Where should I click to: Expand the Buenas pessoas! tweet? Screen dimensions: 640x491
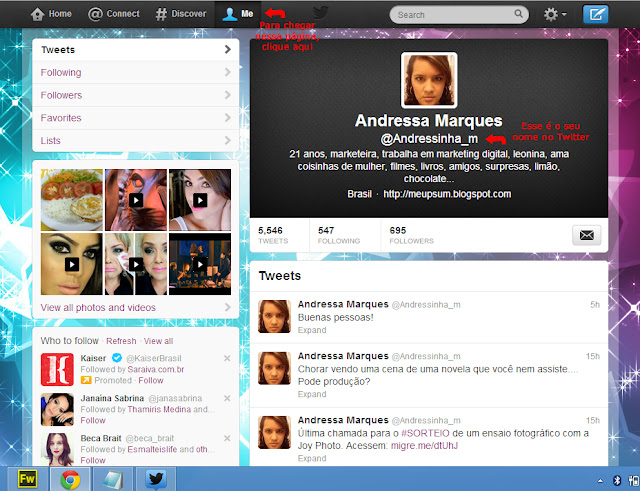pos(312,330)
